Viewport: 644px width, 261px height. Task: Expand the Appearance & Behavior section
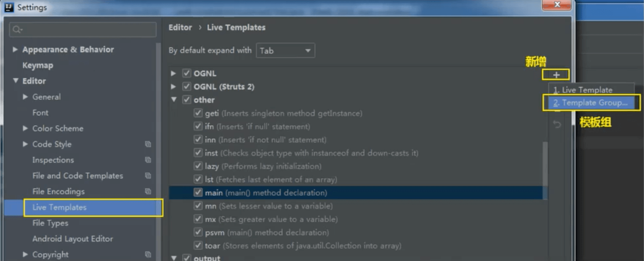tap(15, 49)
